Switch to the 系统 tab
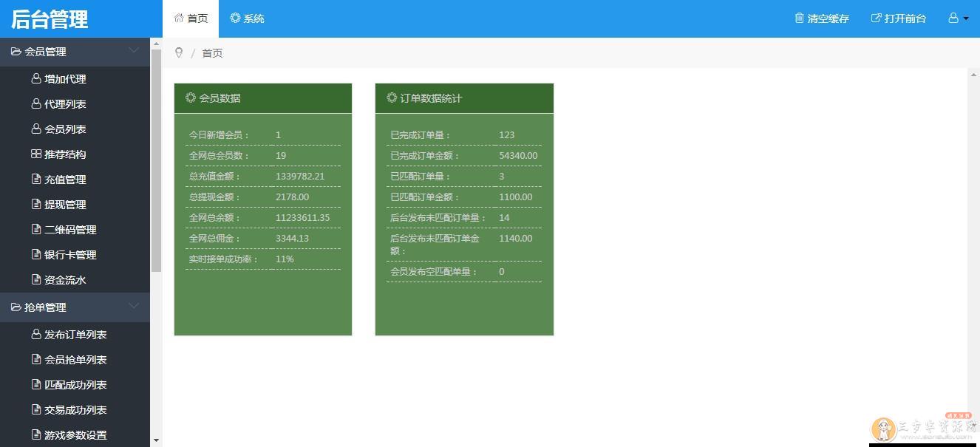980x447 pixels. [247, 18]
